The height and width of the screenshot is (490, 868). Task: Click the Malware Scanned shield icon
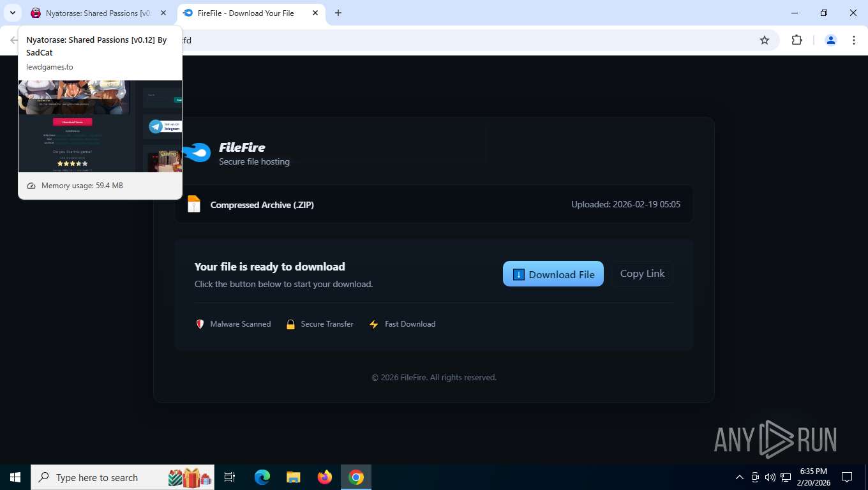click(200, 324)
